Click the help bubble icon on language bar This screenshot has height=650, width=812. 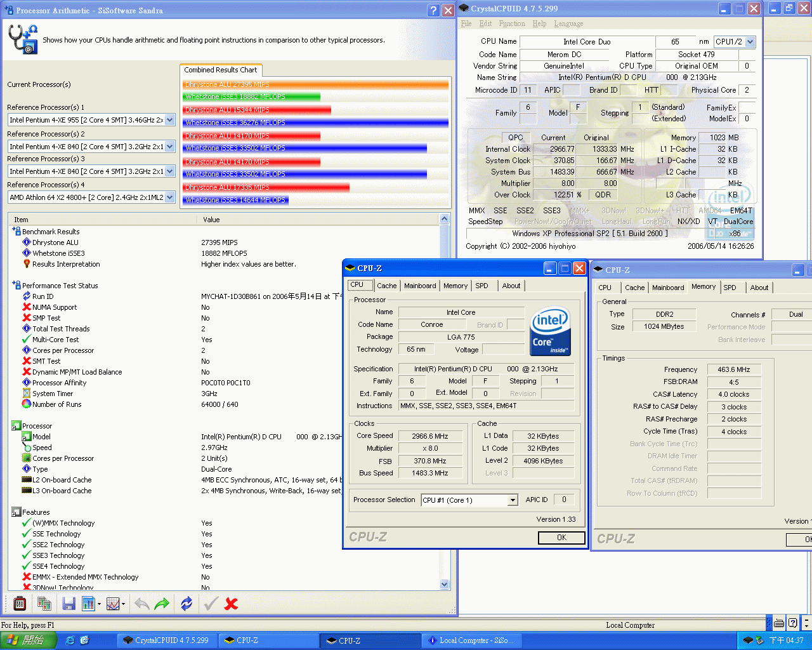point(792,623)
